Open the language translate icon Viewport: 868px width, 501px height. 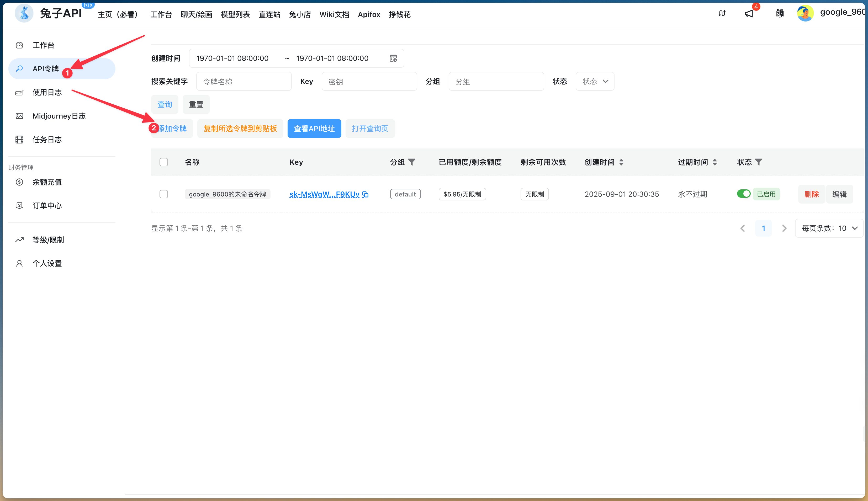point(779,13)
